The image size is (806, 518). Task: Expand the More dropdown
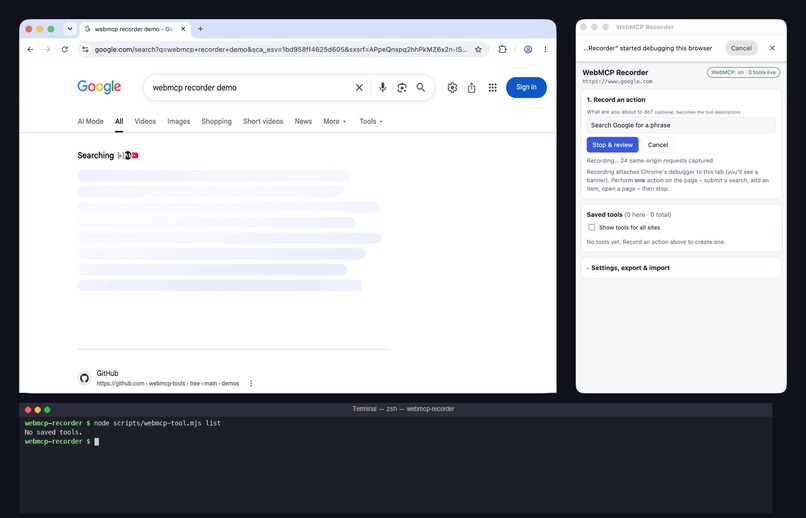pos(335,121)
